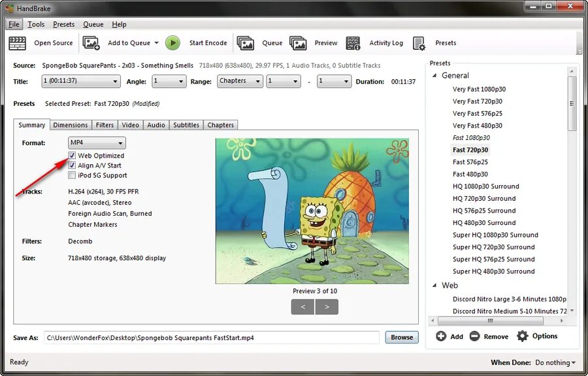Click the SpongeBob preview image
Image resolution: width=588 pixels, height=376 pixels.
tap(312, 211)
